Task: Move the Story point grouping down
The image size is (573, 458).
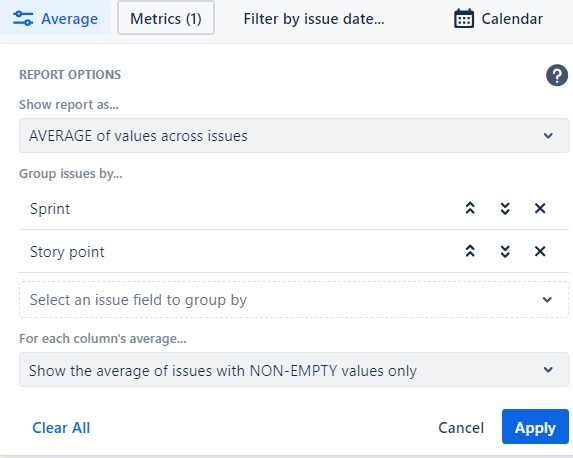Action: pos(505,251)
